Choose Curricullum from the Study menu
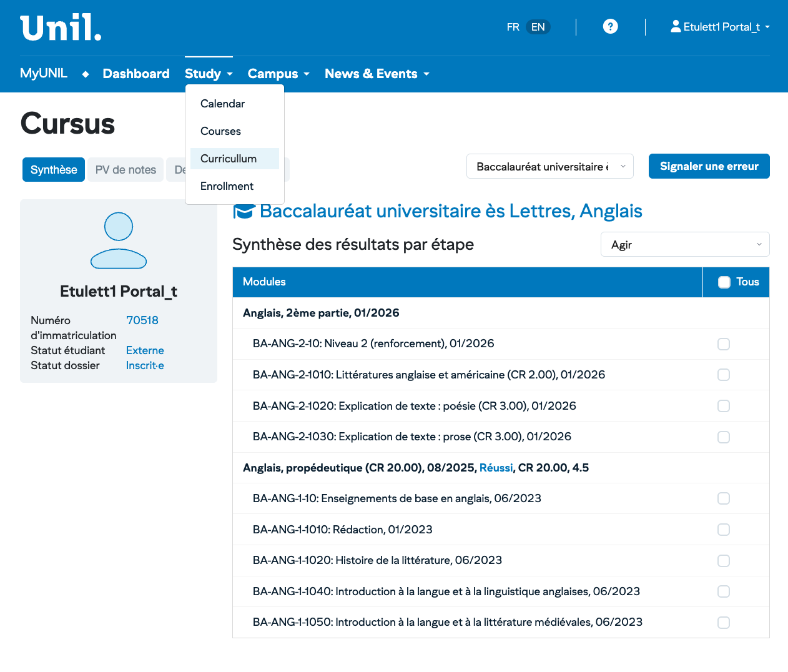Image resolution: width=788 pixels, height=672 pixels. coord(229,159)
